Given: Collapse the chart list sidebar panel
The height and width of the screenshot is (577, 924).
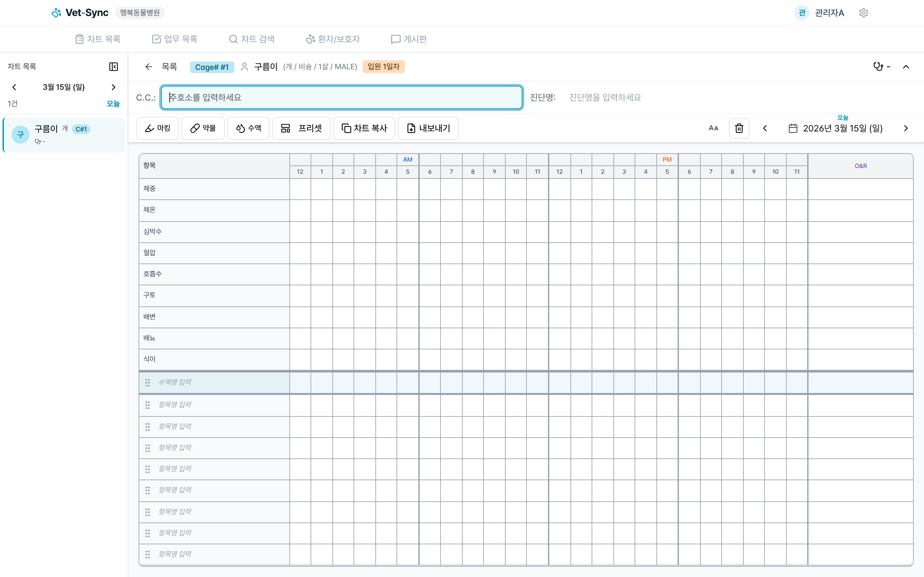Looking at the screenshot, I should click(113, 66).
